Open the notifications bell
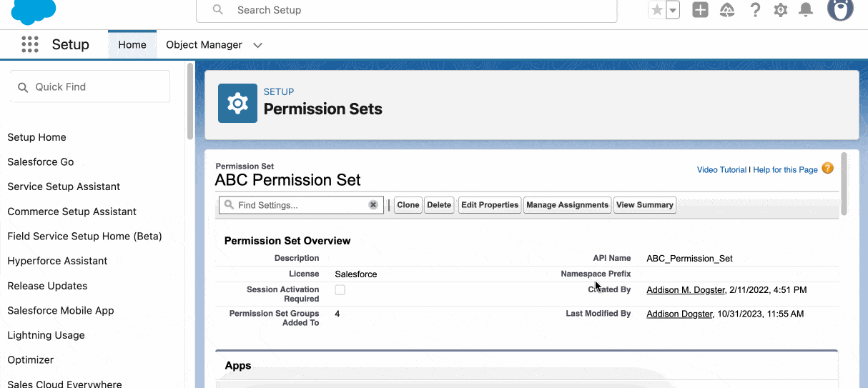The width and height of the screenshot is (868, 388). pyautogui.click(x=806, y=10)
